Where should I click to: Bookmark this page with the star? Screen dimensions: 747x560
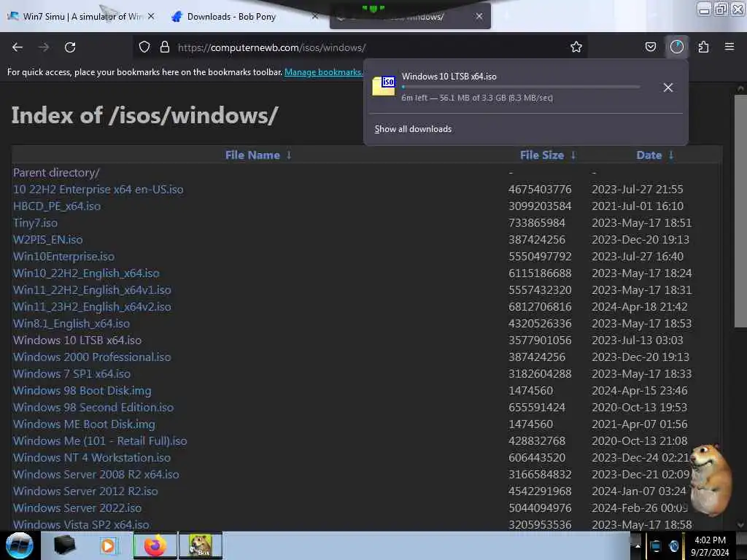[576, 47]
